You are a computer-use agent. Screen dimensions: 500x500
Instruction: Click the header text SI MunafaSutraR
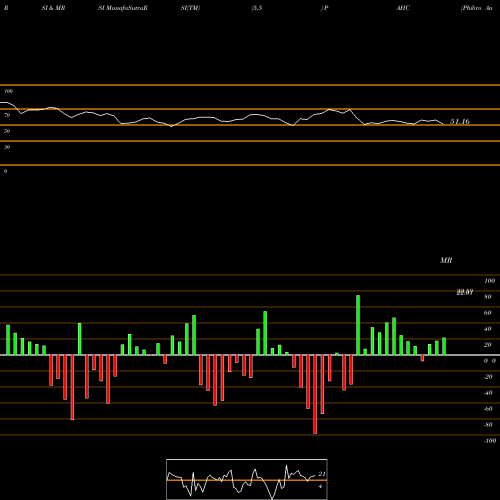123,8
